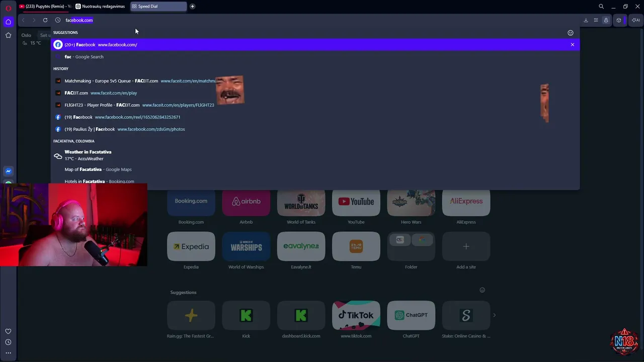The width and height of the screenshot is (644, 362).
Task: Switch to the Pupytės (Remix) YouTube tab
Action: tap(45, 7)
